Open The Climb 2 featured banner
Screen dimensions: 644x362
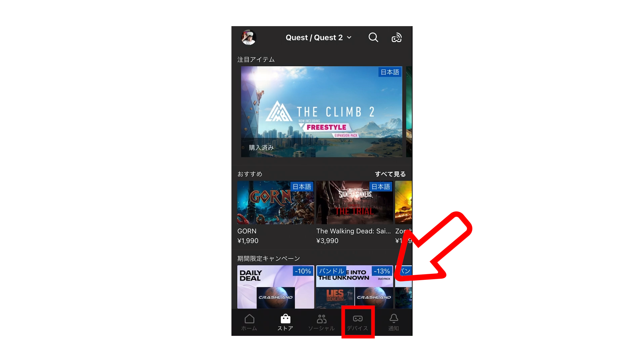(321, 112)
